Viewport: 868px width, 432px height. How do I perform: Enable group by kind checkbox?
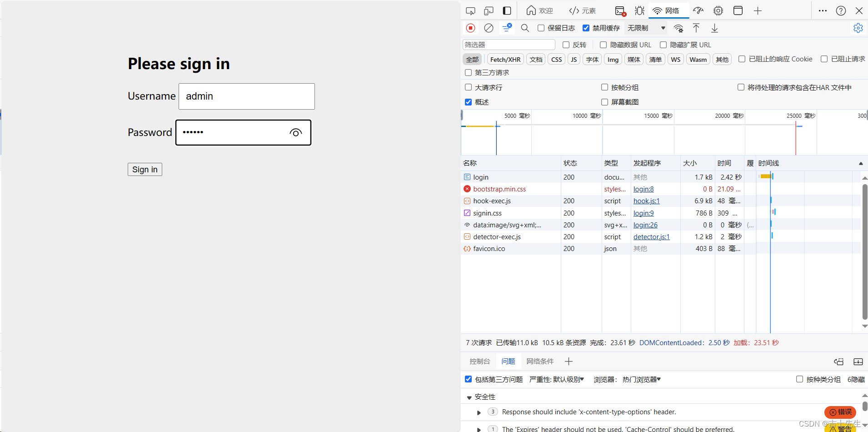pos(800,379)
